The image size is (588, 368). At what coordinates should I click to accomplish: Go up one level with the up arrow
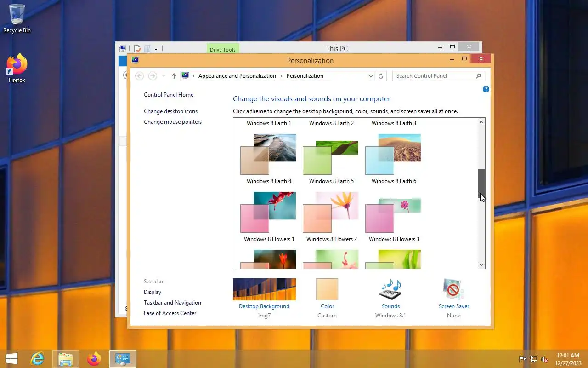pyautogui.click(x=174, y=76)
